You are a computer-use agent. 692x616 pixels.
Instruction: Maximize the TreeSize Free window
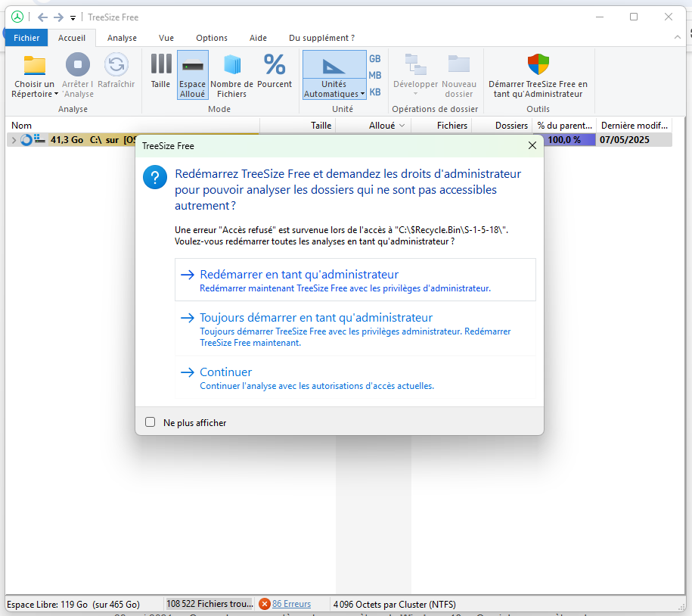(634, 17)
